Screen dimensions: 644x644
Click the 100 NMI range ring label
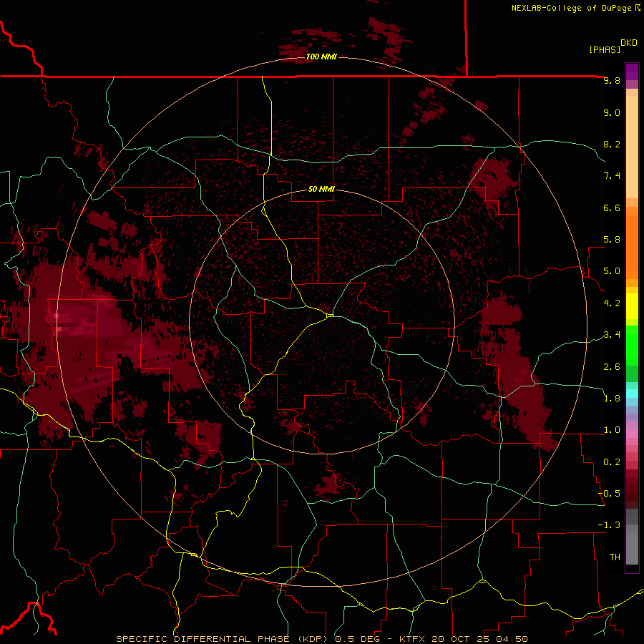coord(321,57)
